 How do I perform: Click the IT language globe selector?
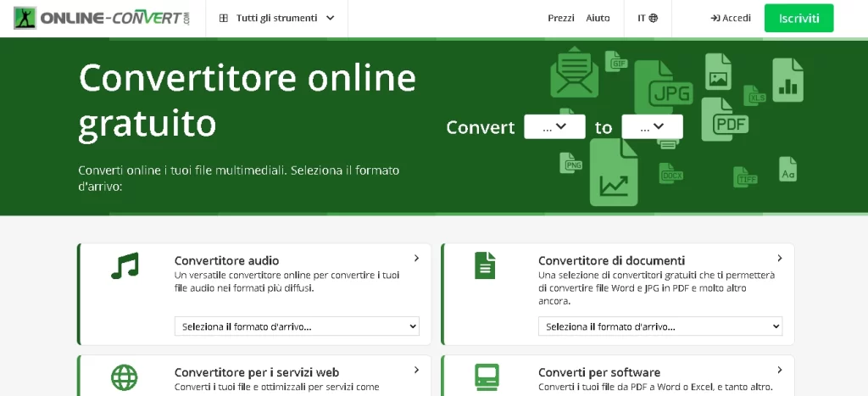click(648, 19)
